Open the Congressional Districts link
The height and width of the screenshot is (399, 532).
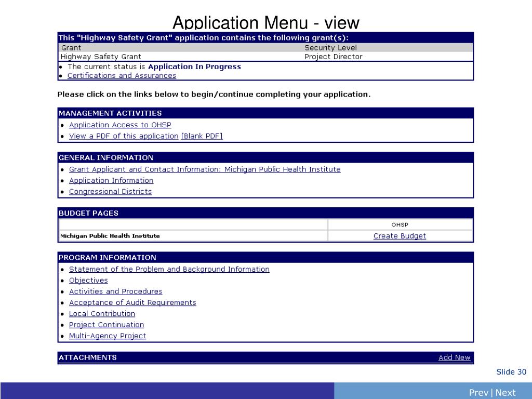pyautogui.click(x=110, y=191)
